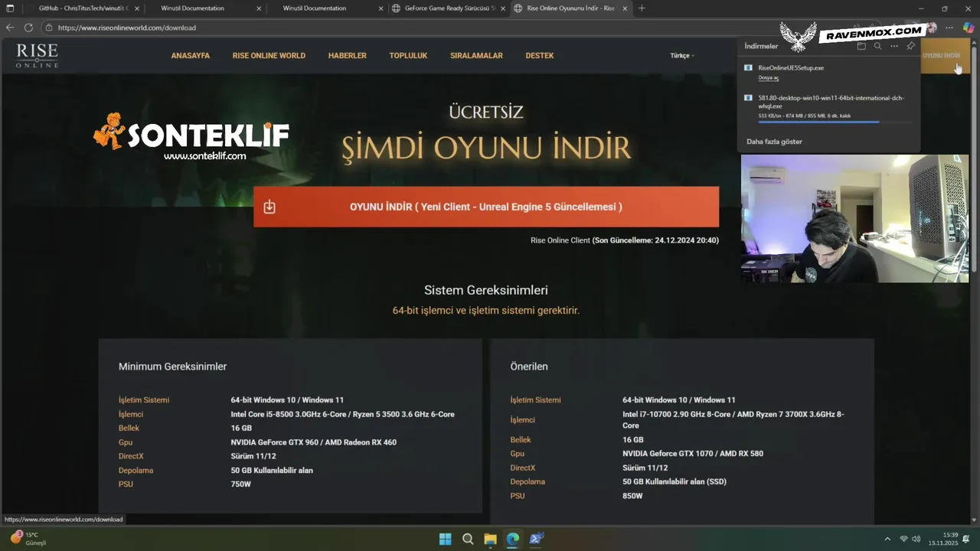Click Dosya aç link under RiseOnlineUE5Setup.exe

pos(768,77)
